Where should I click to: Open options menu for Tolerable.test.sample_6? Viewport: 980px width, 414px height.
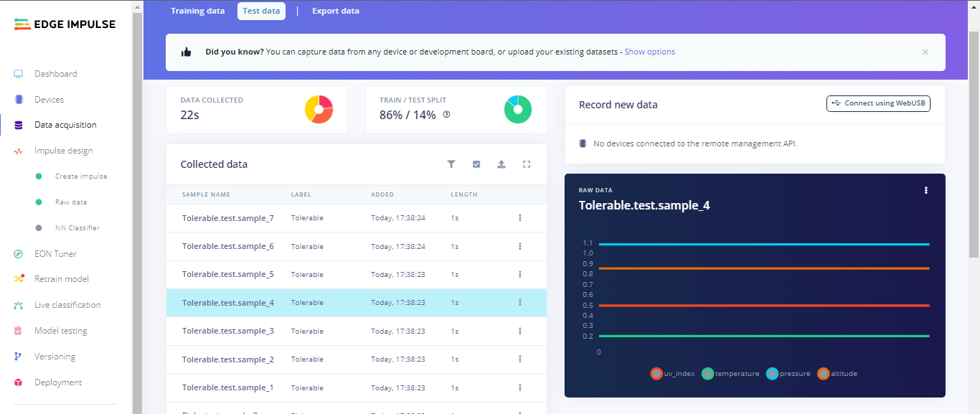tap(520, 246)
